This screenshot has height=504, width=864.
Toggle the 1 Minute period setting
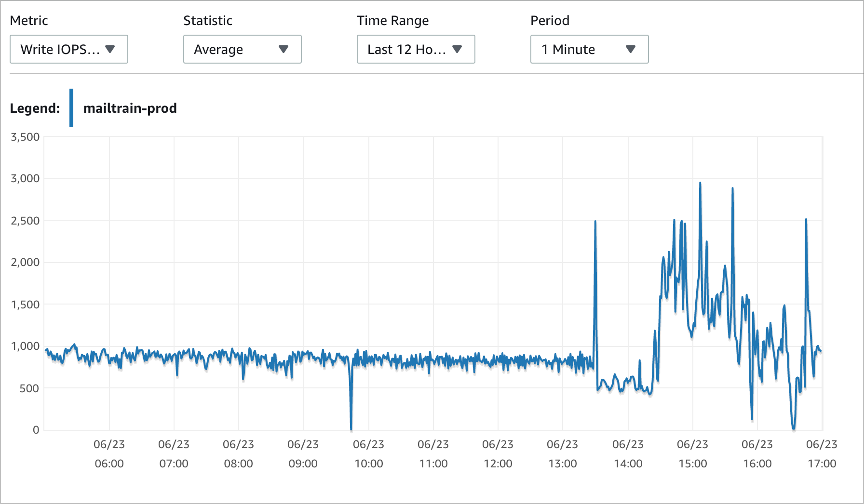589,49
